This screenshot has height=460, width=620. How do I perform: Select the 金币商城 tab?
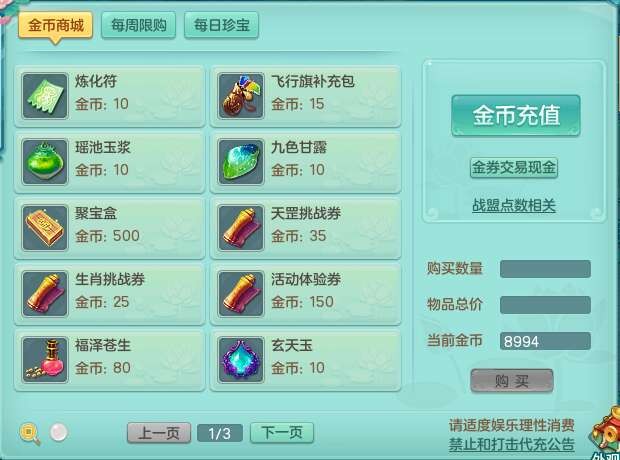(55, 26)
